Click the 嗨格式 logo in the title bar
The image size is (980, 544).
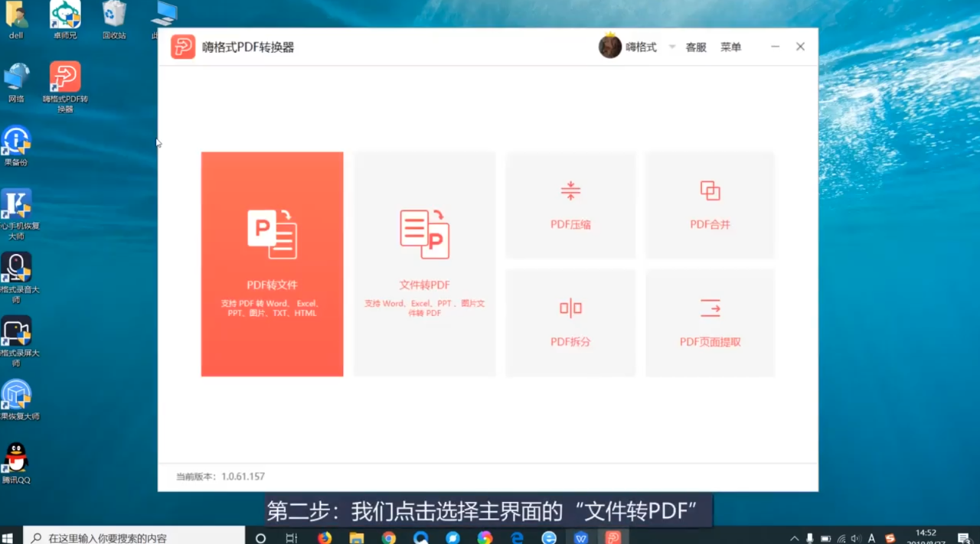183,46
